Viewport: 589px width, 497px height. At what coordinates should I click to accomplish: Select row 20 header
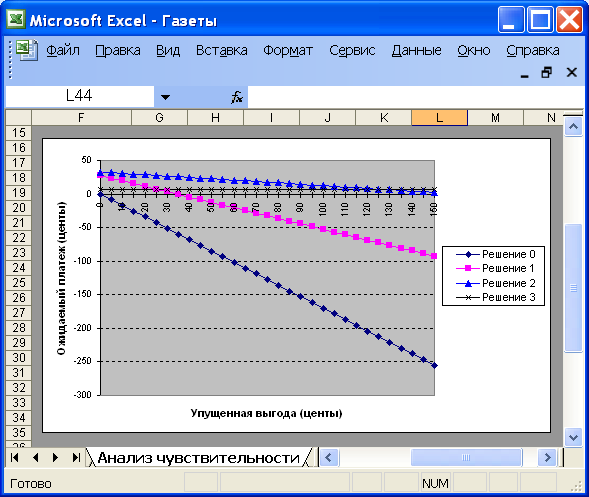tap(19, 208)
